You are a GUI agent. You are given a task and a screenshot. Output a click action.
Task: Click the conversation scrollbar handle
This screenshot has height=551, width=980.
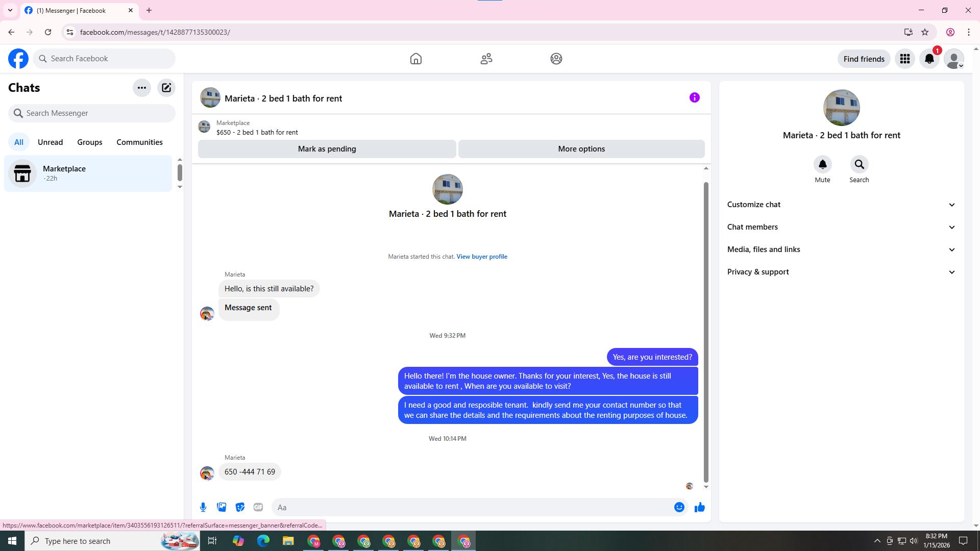[x=706, y=332]
